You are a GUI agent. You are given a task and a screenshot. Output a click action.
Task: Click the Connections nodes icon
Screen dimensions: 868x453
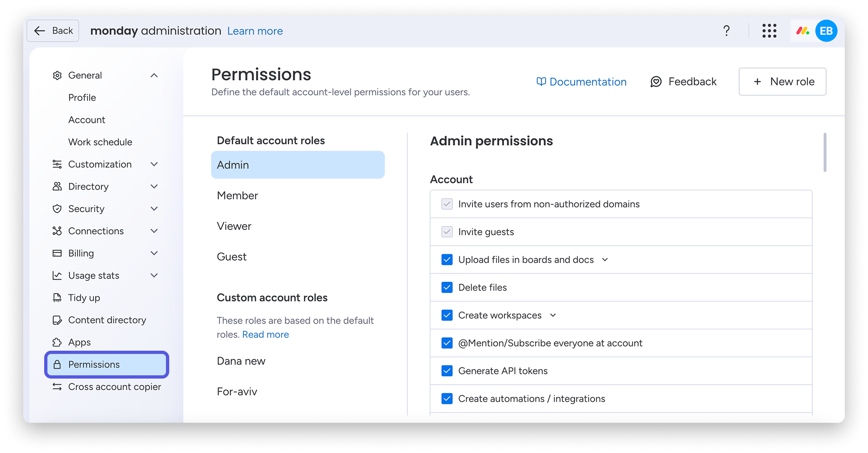pos(57,231)
